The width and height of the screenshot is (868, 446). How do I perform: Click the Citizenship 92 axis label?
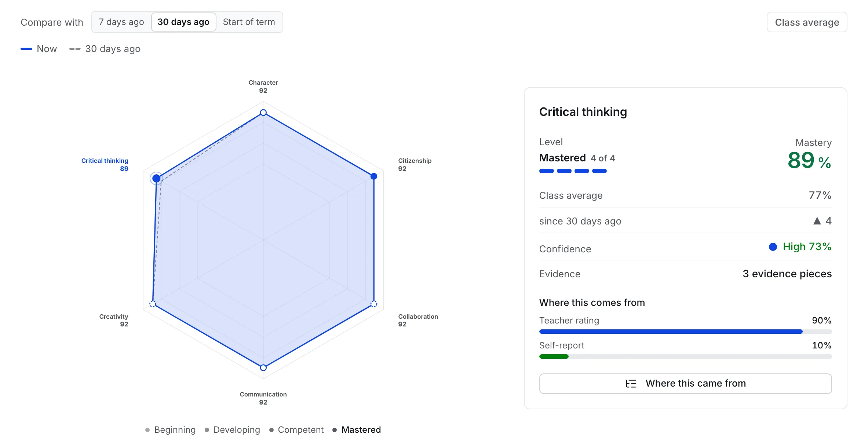(x=415, y=165)
